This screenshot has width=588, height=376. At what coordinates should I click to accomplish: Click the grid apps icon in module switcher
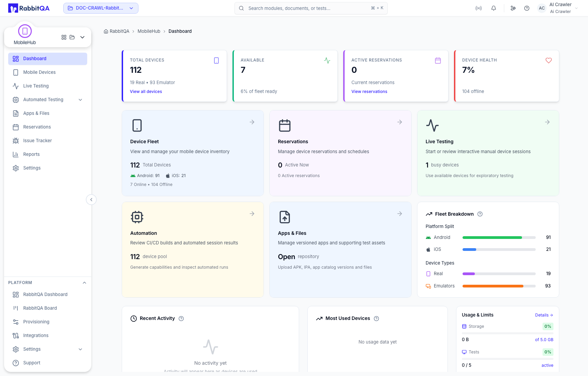(64, 37)
